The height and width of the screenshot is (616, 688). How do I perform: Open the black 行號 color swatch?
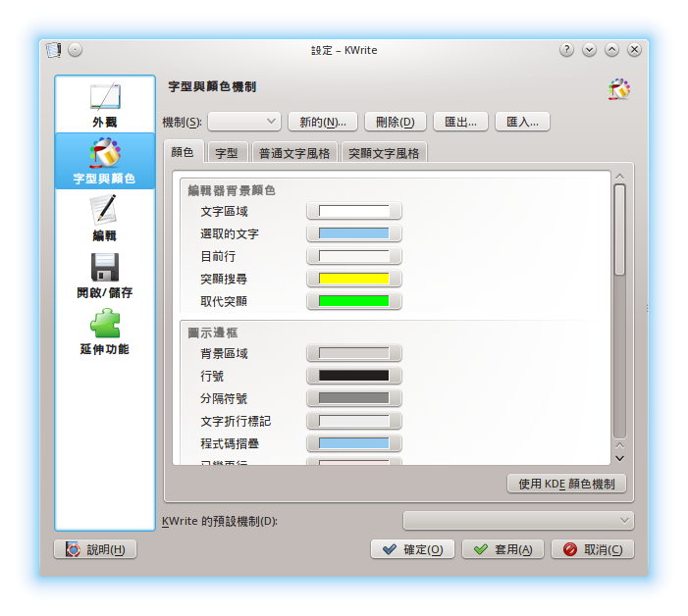354,376
